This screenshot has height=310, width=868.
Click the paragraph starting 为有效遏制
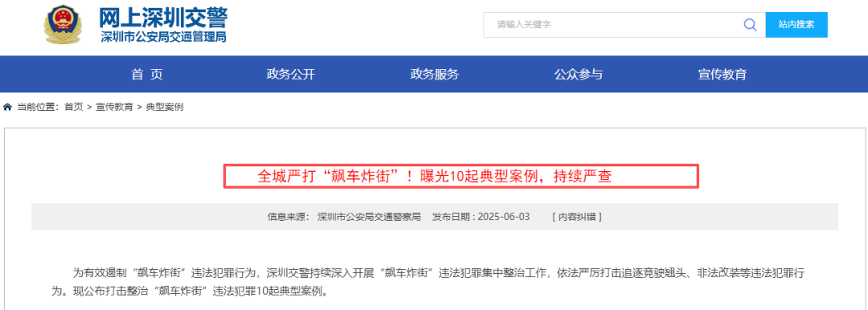point(428,281)
